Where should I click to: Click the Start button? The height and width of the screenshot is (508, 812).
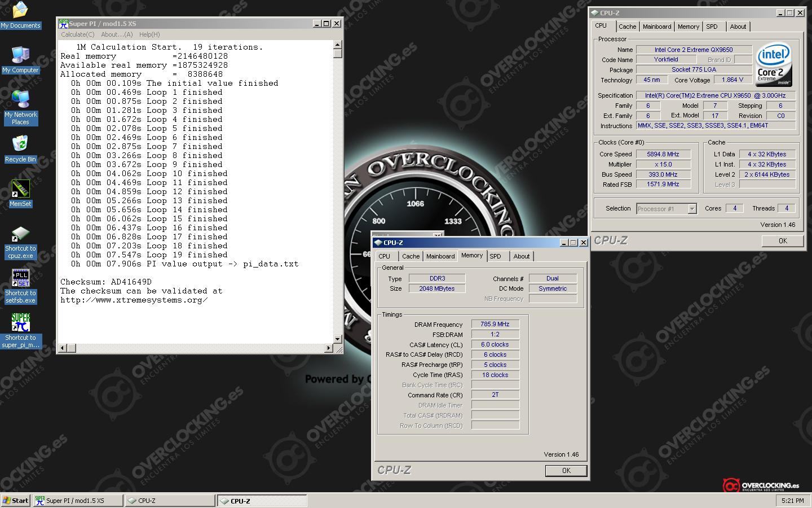click(16, 501)
